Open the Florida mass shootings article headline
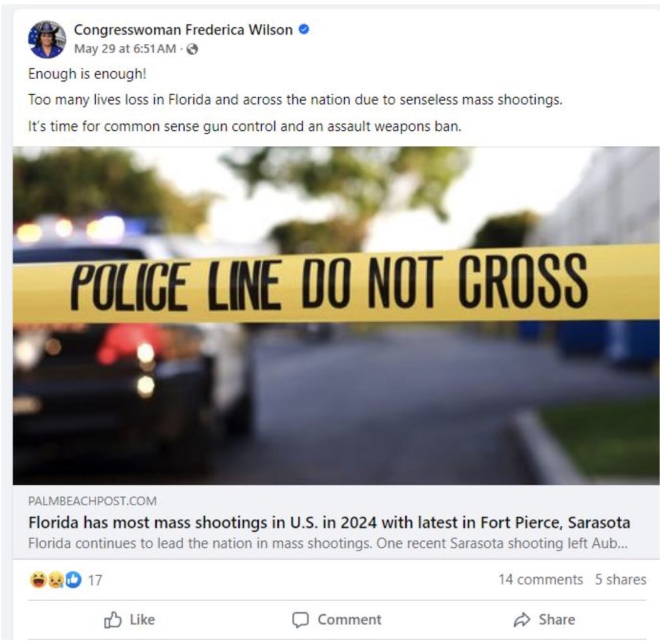The height and width of the screenshot is (644, 664). 329,523
